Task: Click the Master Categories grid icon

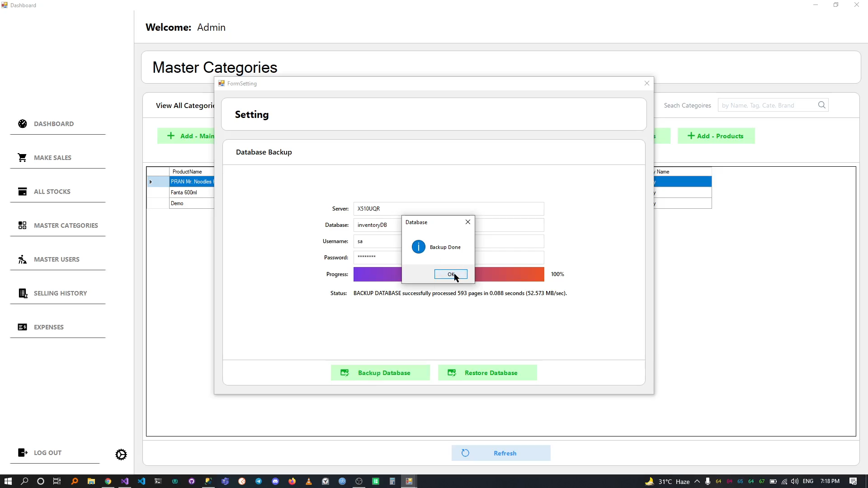Action: click(22, 225)
